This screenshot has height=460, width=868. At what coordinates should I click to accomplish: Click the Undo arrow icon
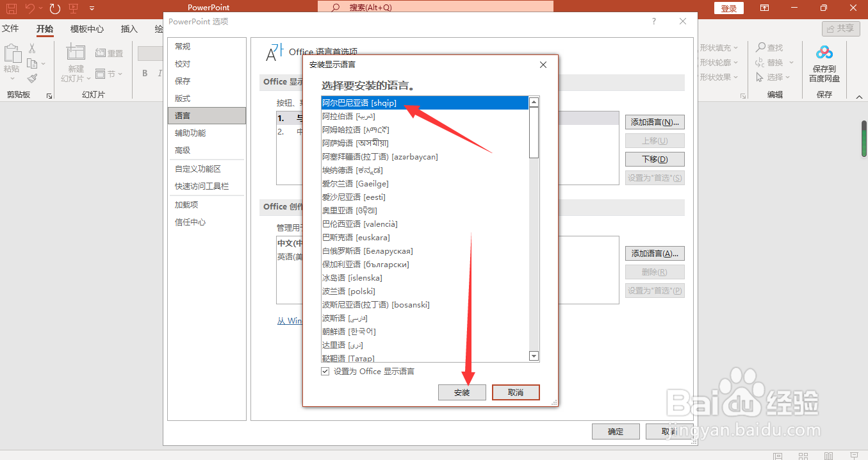click(x=29, y=8)
